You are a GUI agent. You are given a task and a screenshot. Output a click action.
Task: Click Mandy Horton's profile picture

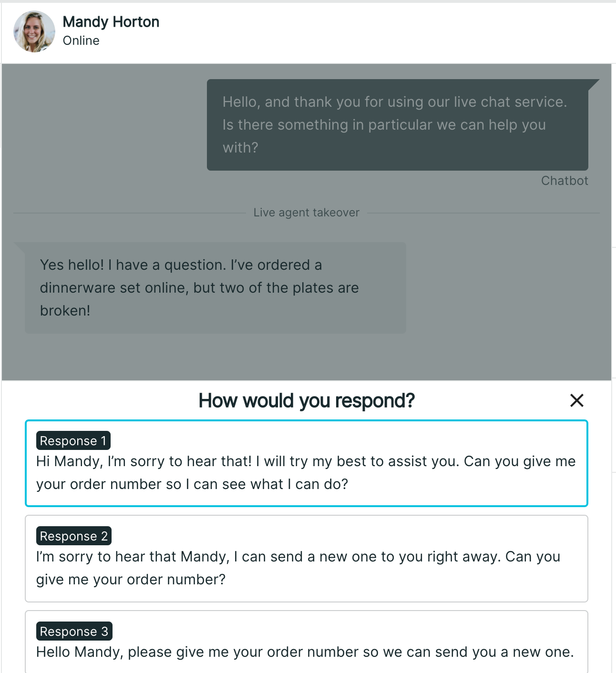pos(34,31)
